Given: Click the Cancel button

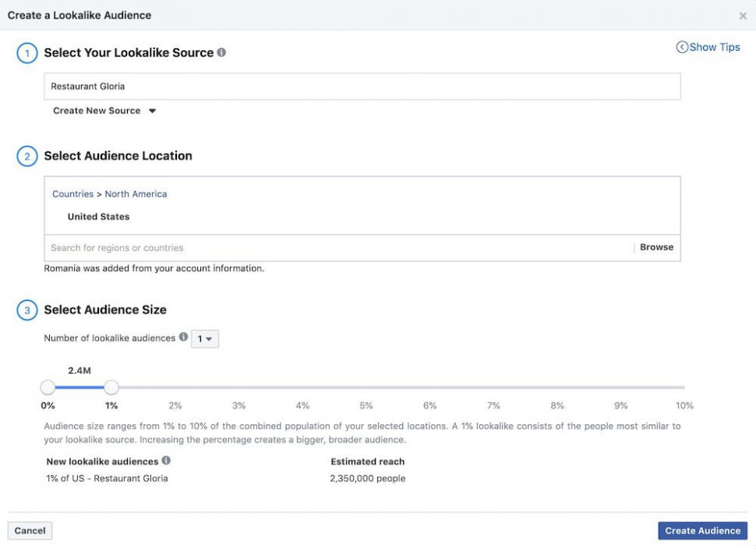Looking at the screenshot, I should click(x=30, y=530).
